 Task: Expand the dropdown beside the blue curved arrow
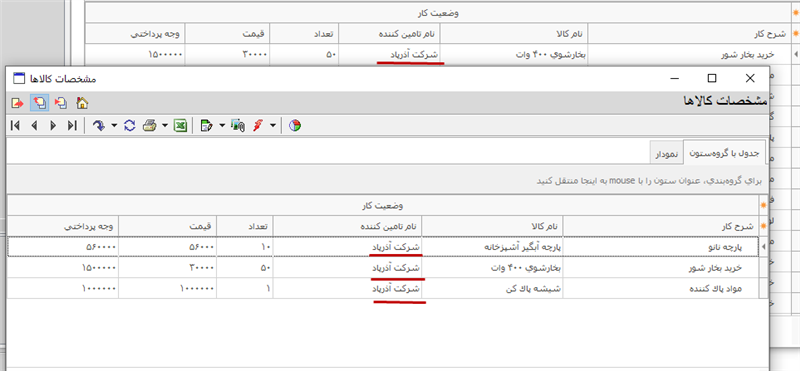(x=114, y=125)
